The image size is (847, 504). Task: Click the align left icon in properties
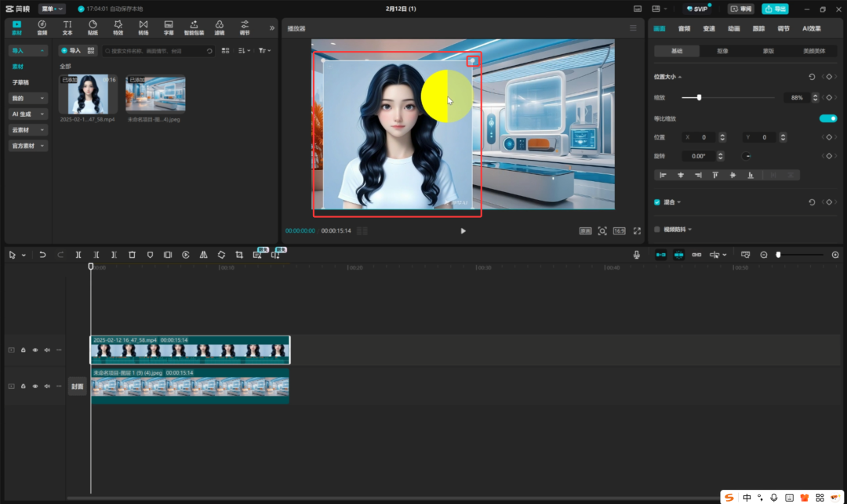coord(663,175)
